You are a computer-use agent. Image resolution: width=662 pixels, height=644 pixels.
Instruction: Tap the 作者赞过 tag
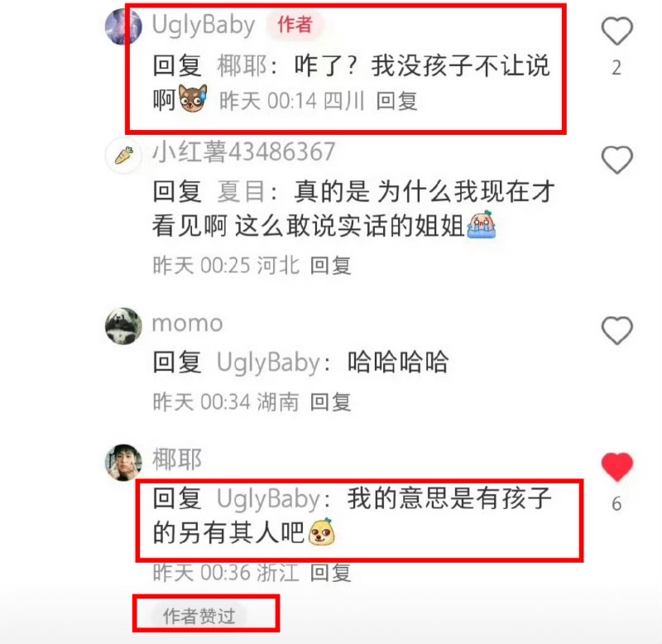(x=199, y=616)
